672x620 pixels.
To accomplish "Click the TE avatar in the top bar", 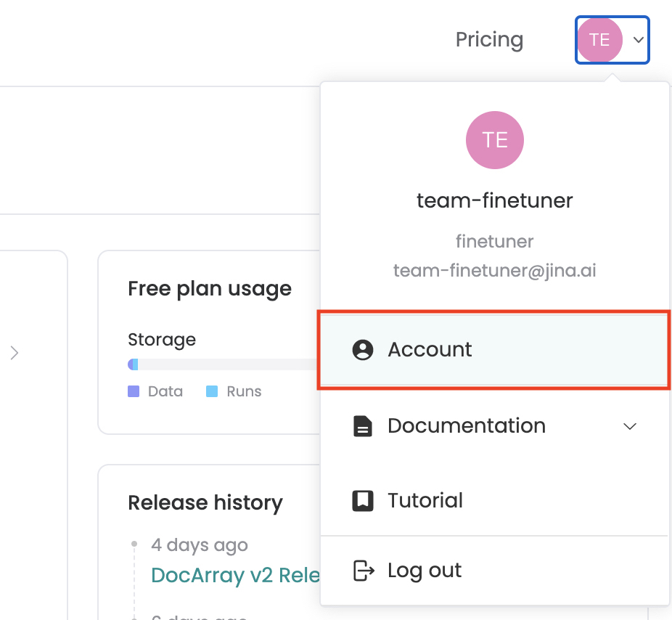I will [x=598, y=40].
